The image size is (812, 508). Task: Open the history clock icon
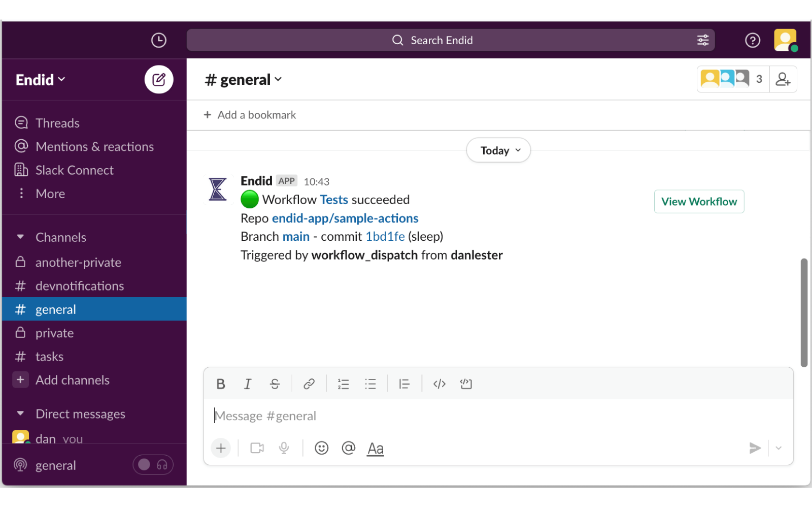coord(159,40)
